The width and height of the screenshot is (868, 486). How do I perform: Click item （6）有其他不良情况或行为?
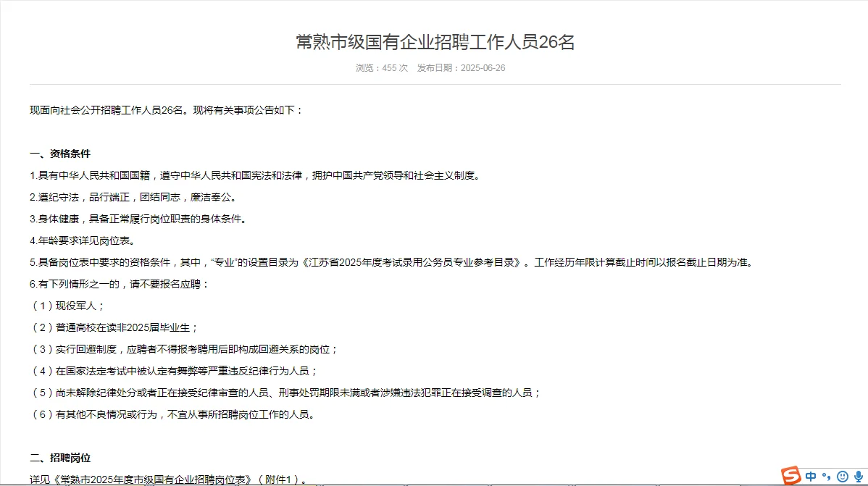[x=172, y=414]
